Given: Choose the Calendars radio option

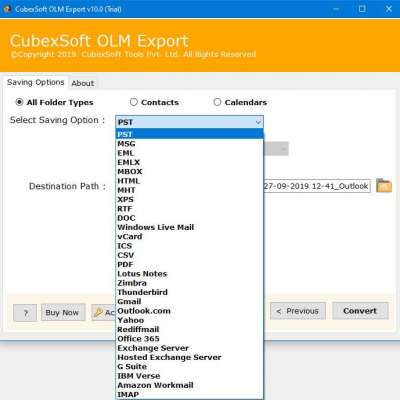Looking at the screenshot, I should [x=217, y=102].
